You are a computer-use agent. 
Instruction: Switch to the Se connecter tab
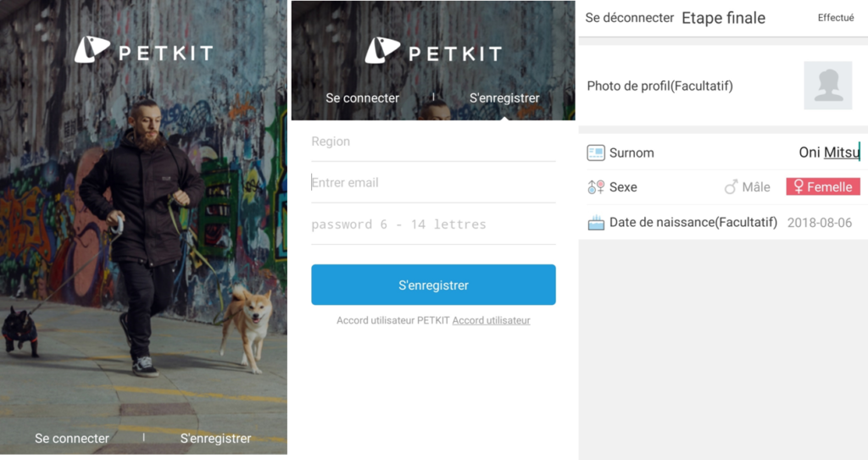tap(362, 98)
